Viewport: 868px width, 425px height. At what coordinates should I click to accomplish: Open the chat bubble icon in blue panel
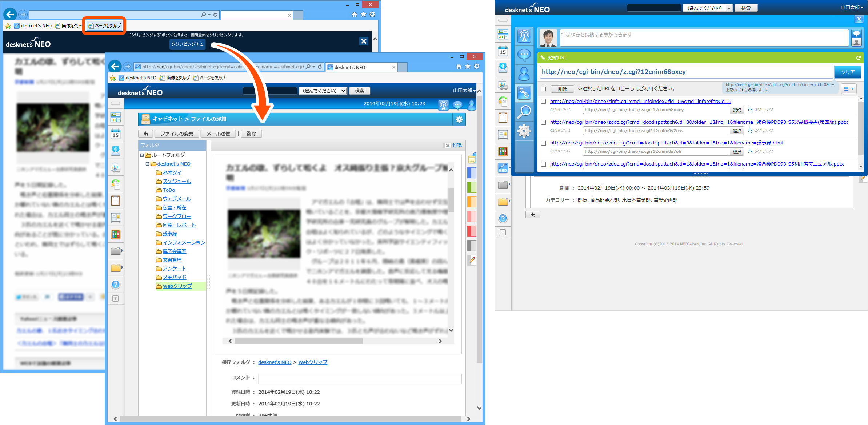click(x=524, y=55)
